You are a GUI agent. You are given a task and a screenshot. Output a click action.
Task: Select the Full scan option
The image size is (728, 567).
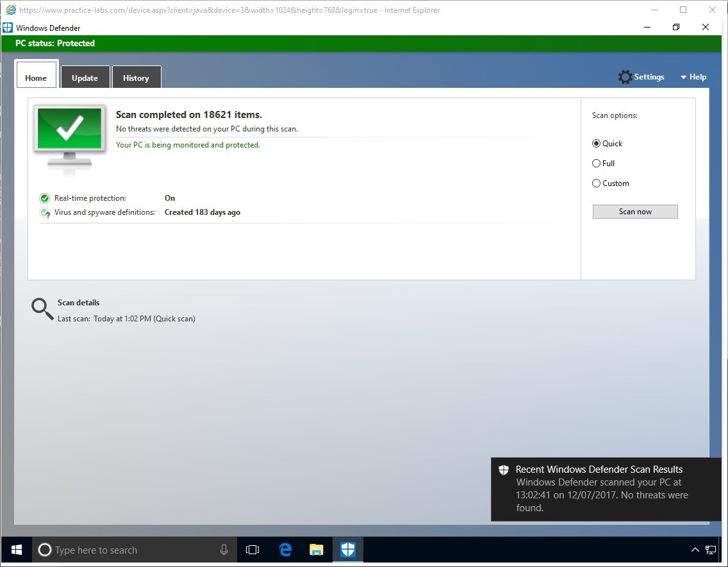pyautogui.click(x=597, y=164)
